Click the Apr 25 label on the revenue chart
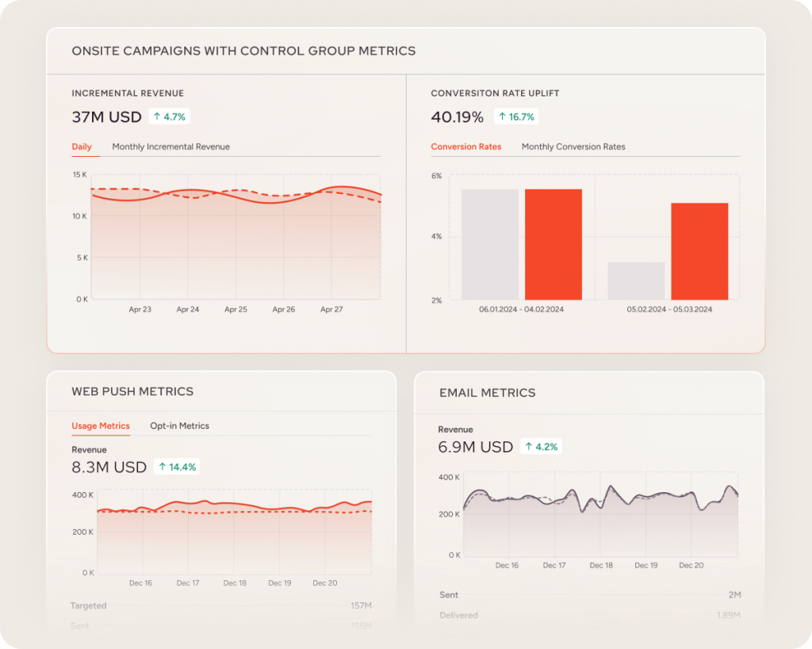Viewport: 812px width, 649px height. pyautogui.click(x=236, y=309)
